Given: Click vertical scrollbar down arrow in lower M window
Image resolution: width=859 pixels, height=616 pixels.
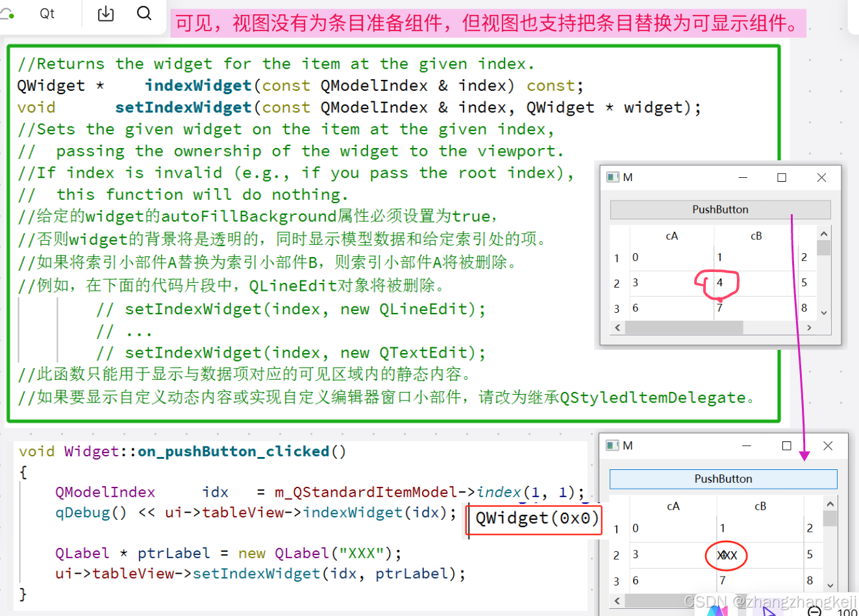Looking at the screenshot, I should 830,585.
